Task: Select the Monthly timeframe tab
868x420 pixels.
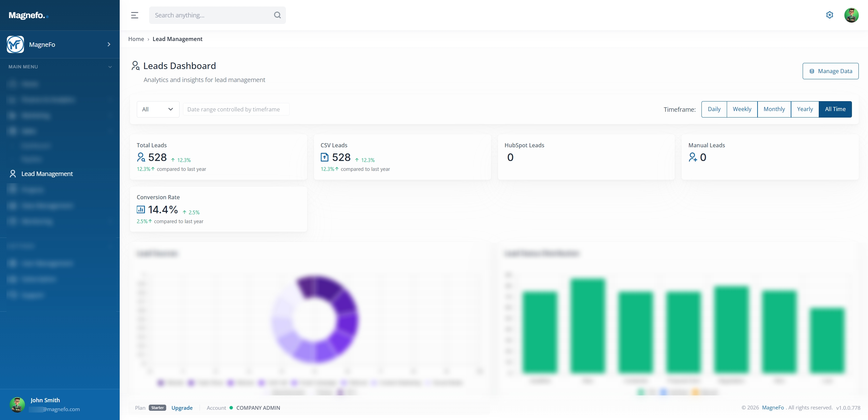Action: click(774, 109)
